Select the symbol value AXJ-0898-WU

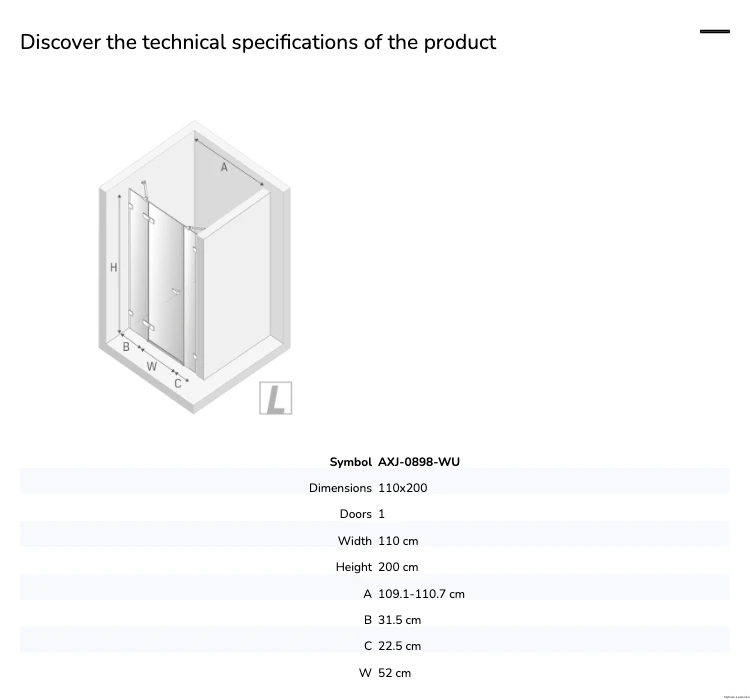coord(419,462)
